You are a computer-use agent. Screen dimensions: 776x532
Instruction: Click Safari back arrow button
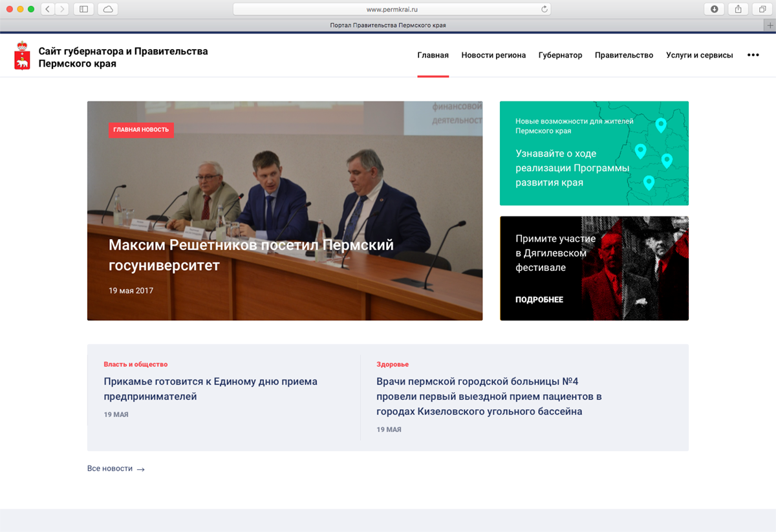[48, 9]
